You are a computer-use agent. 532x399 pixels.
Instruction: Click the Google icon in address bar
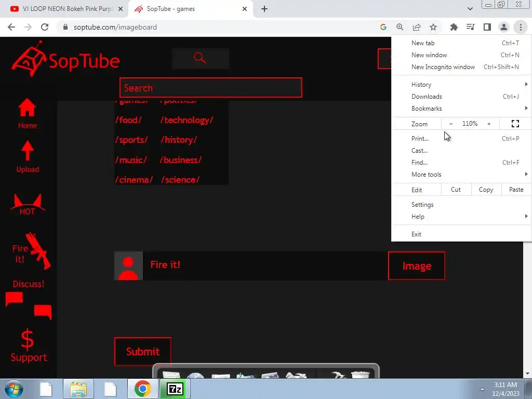(x=383, y=27)
